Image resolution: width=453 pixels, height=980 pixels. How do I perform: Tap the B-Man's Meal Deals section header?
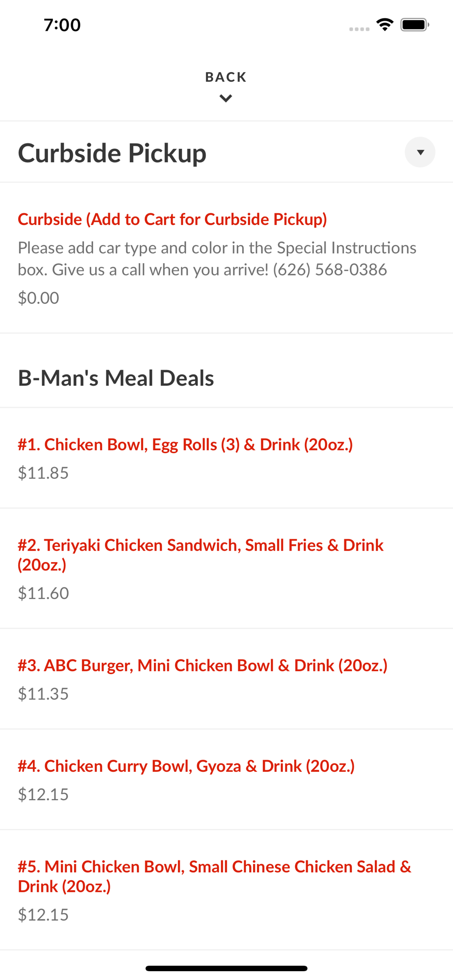(116, 378)
